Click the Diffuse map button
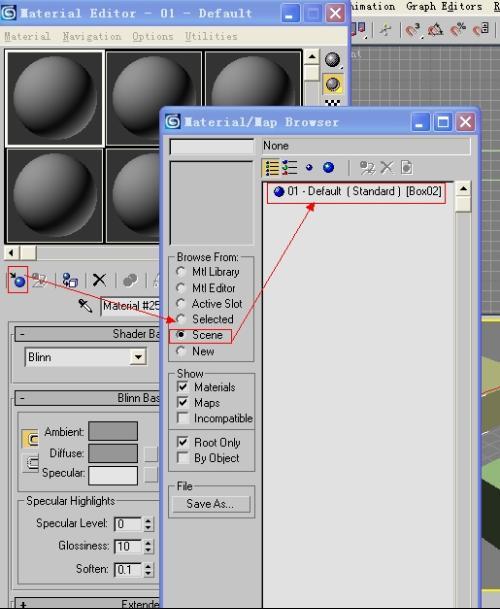Viewport: 500px width, 609px height. click(x=150, y=454)
